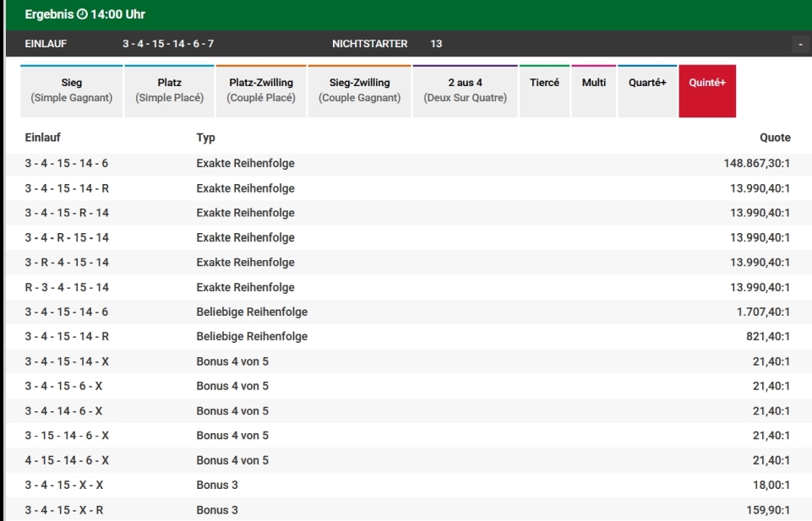The height and width of the screenshot is (521, 812).
Task: Switch to 2 aus 4 tab
Action: pyautogui.click(x=465, y=91)
